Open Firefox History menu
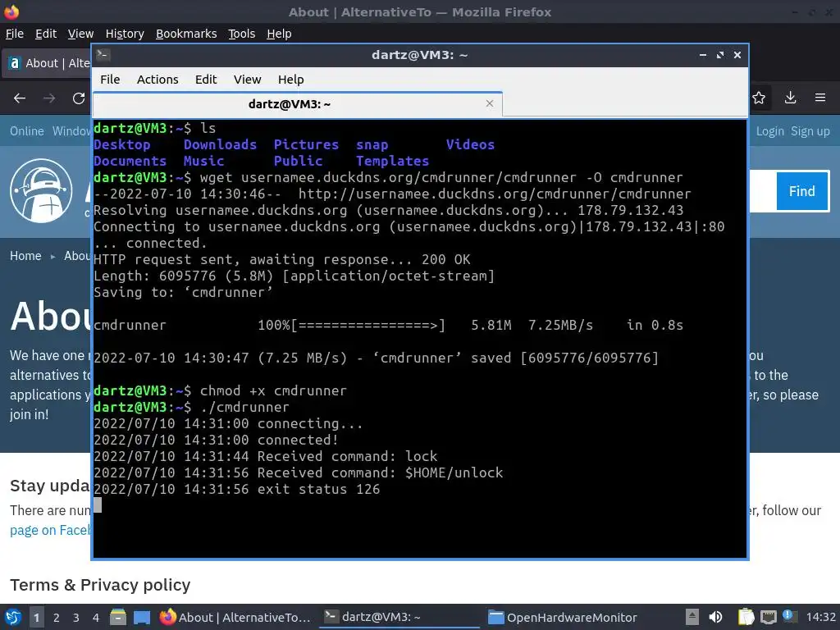The width and height of the screenshot is (840, 630). pos(125,34)
